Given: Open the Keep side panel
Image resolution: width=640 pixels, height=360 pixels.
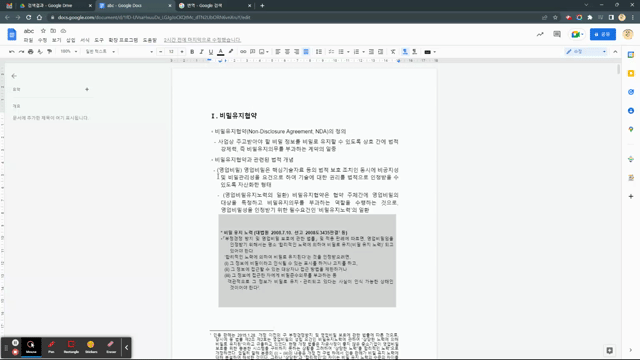Looking at the screenshot, I should (631, 73).
